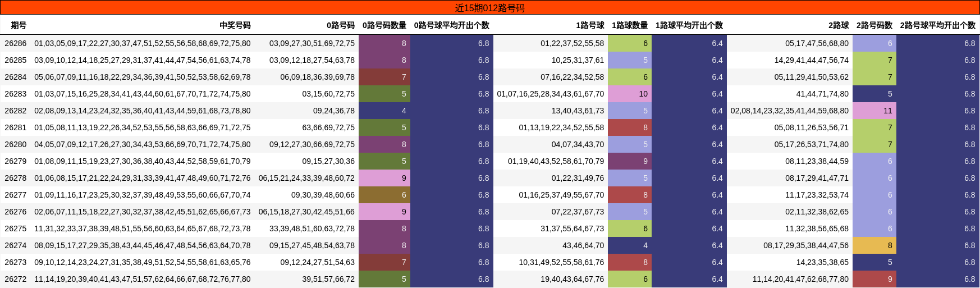980x288 pixels.
Task: Click the red 1路 count 8 cell in row 26281
Action: pyautogui.click(x=630, y=127)
